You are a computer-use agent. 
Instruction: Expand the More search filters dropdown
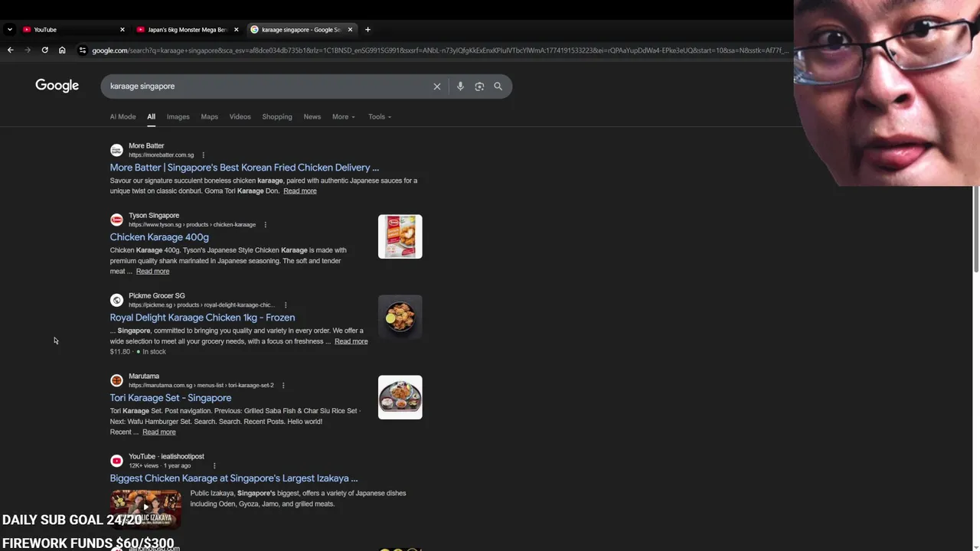[x=343, y=117]
